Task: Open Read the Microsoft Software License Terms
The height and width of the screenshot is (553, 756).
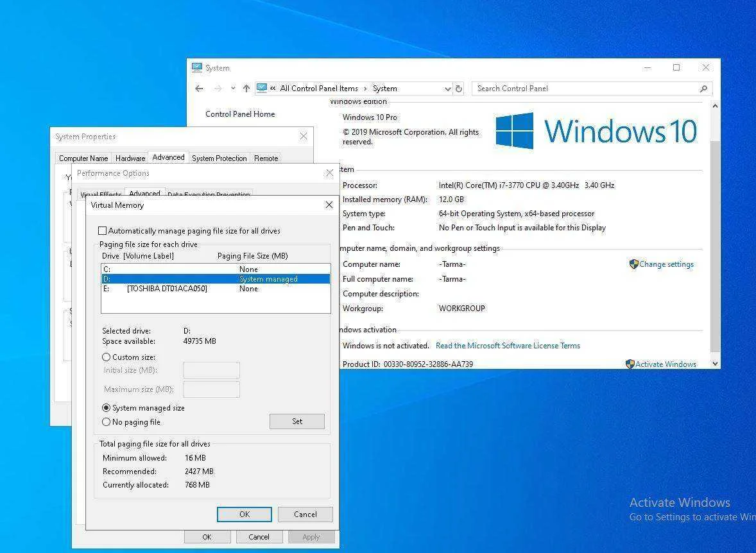Action: click(x=508, y=346)
